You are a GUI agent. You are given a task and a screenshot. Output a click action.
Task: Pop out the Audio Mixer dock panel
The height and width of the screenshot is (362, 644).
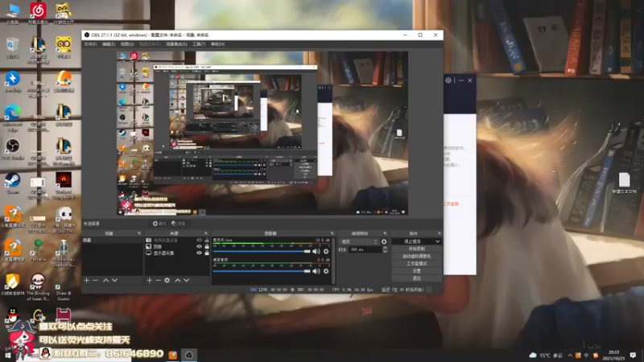point(332,233)
